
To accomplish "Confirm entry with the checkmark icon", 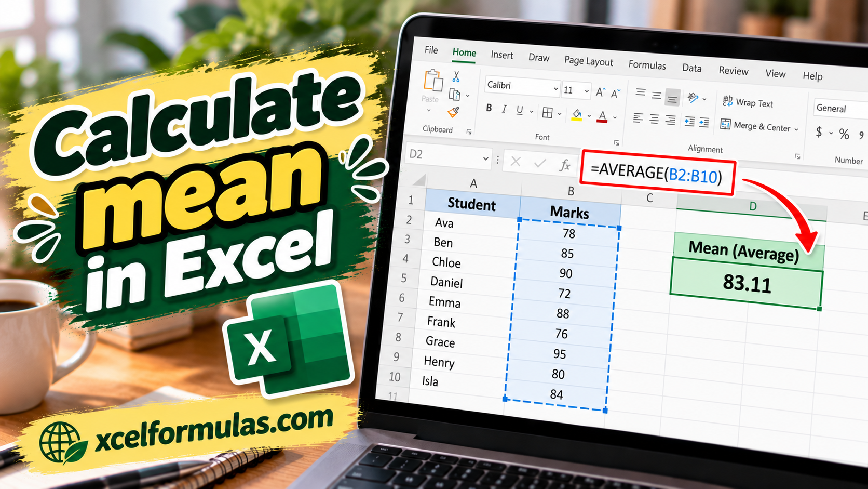I will coord(540,163).
